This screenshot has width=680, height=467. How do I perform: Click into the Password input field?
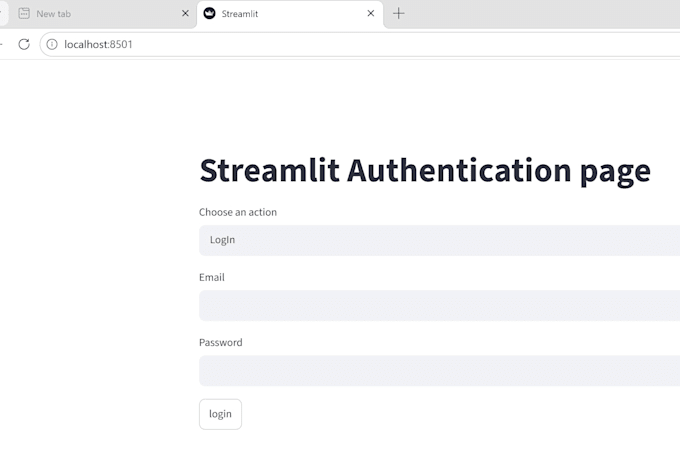coord(439,371)
